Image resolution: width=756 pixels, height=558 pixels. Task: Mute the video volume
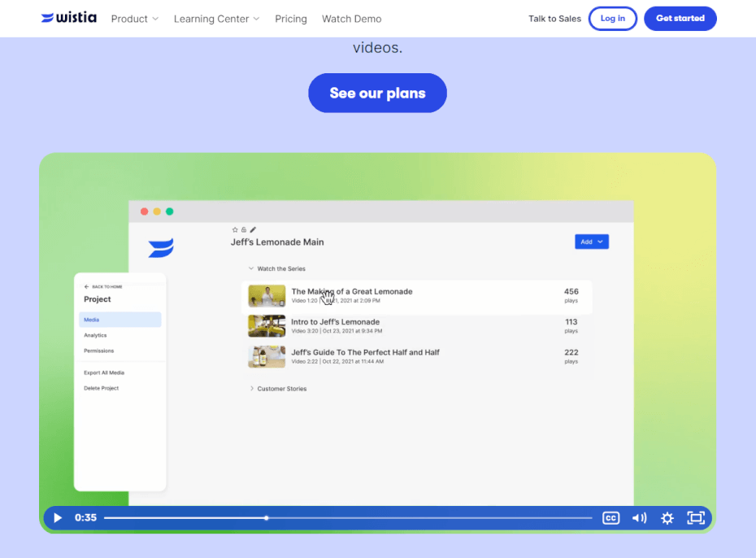coord(639,518)
